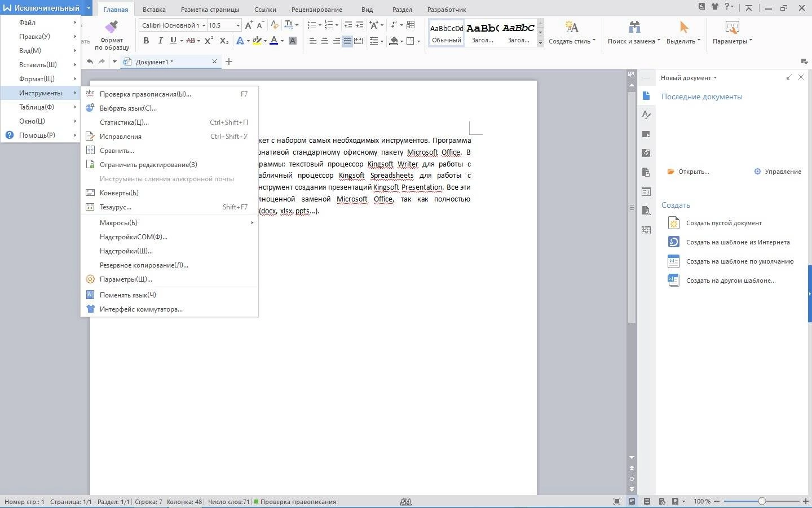This screenshot has height=508, width=812.
Task: Open font size 10.5 dropdown
Action: [238, 25]
